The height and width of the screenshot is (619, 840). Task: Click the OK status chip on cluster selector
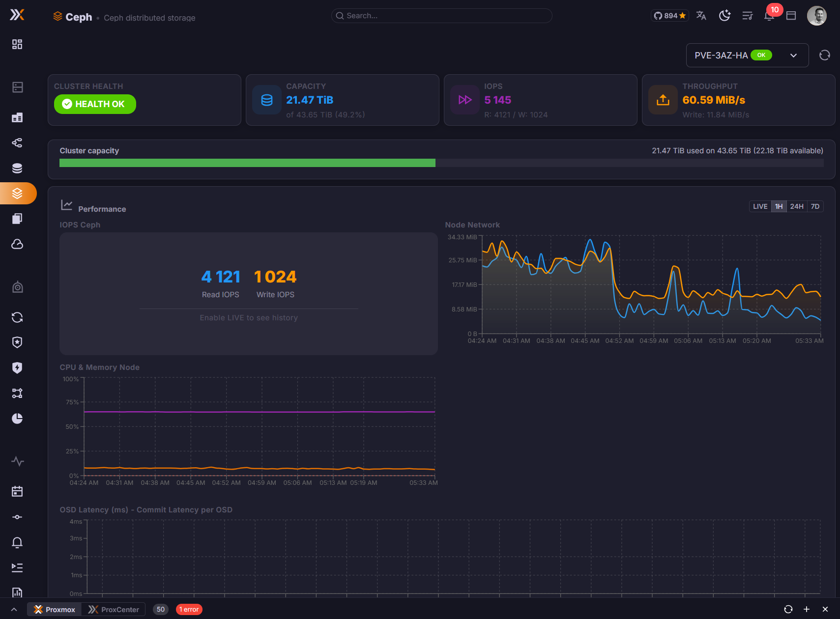tap(761, 55)
